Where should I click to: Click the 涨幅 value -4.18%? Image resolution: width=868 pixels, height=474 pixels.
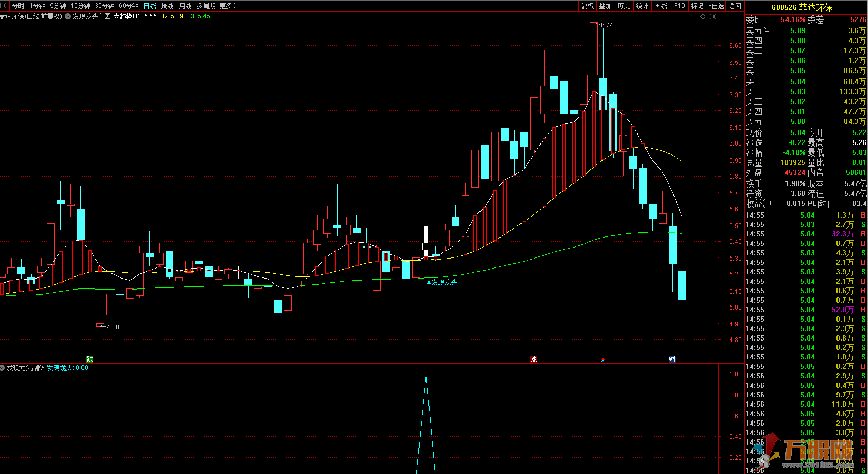point(794,153)
